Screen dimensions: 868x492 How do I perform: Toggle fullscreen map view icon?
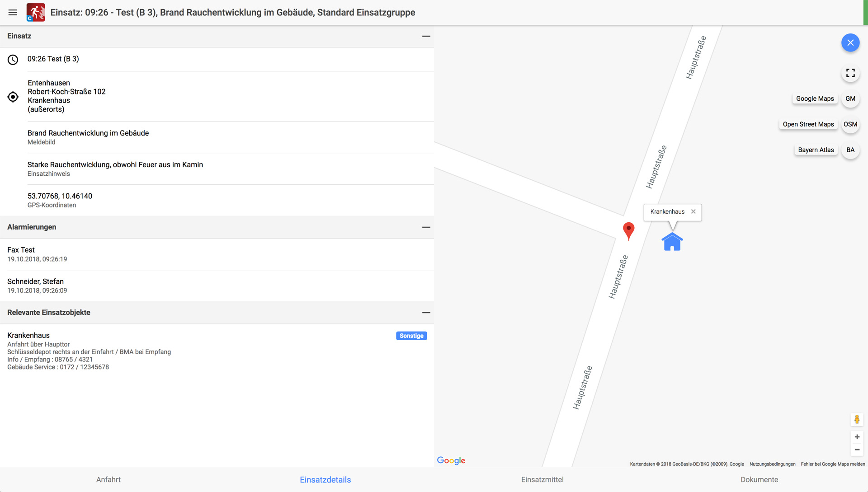pos(850,73)
